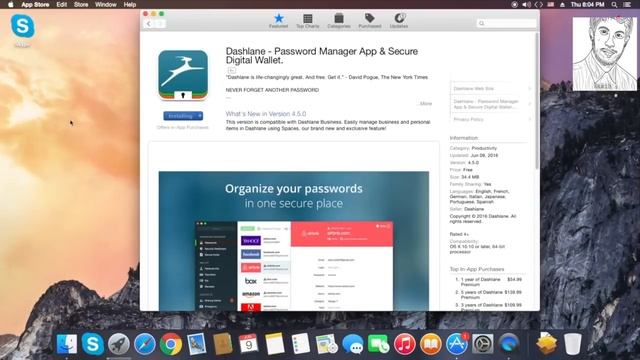Open the Categories toolbar section

(x=338, y=20)
